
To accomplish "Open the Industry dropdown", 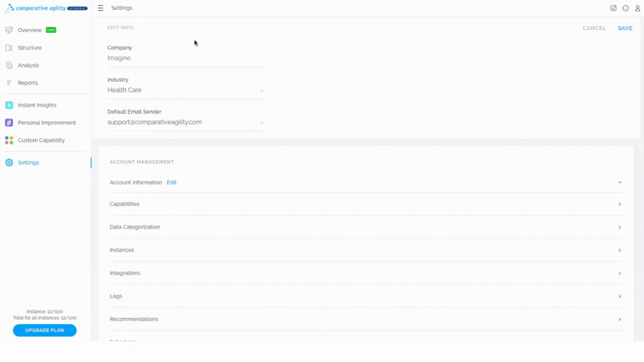I will 185,90.
